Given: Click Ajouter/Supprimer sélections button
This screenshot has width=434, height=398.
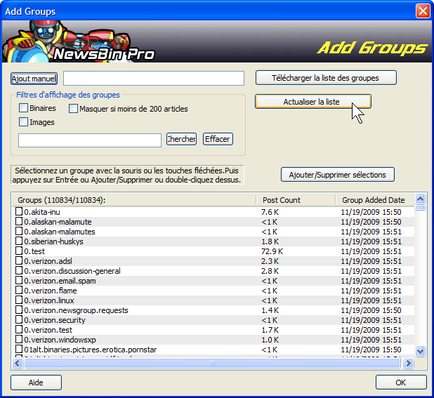Looking at the screenshot, I should point(337,175).
